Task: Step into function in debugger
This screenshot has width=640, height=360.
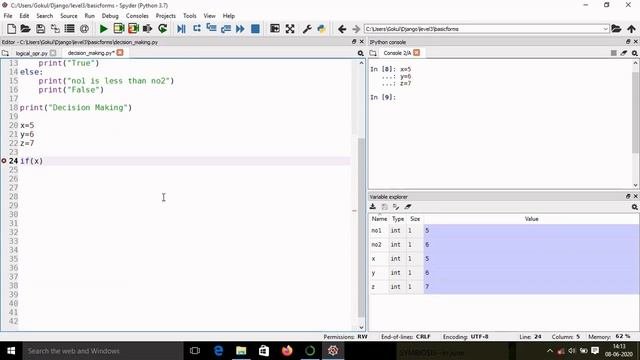Action: pyautogui.click(x=211, y=29)
